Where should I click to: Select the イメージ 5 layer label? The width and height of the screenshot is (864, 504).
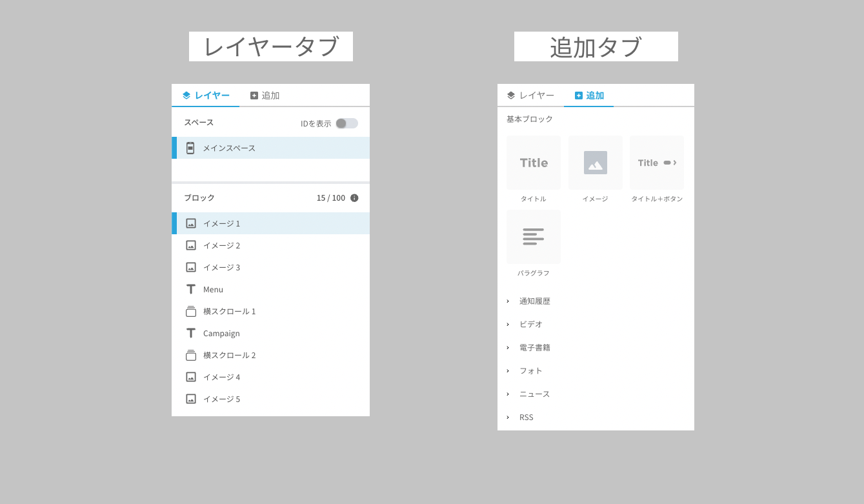click(221, 399)
